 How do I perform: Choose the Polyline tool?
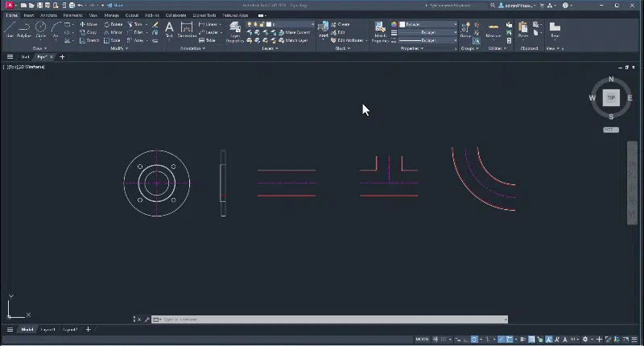click(x=24, y=30)
